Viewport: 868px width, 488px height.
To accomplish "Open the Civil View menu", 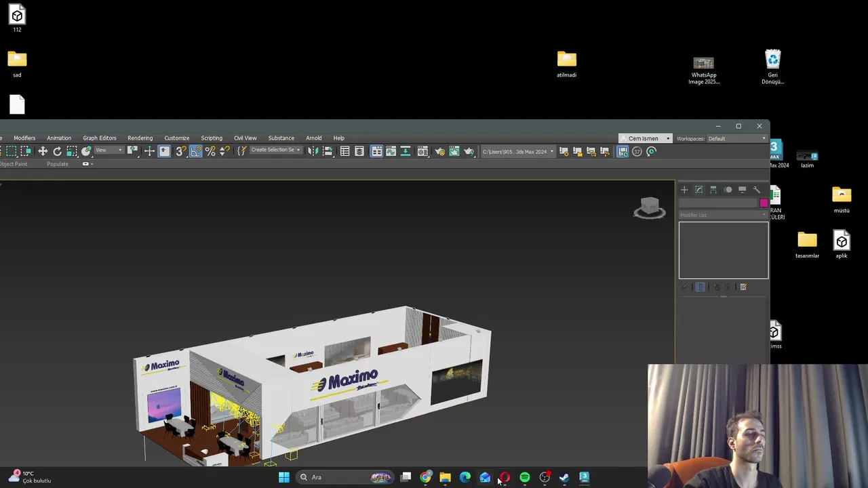I will [x=245, y=138].
